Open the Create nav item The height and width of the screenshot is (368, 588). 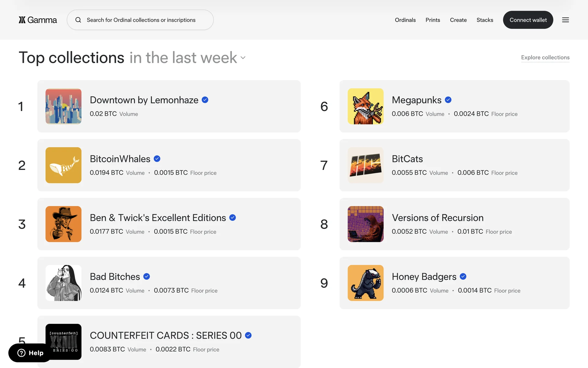click(x=458, y=20)
